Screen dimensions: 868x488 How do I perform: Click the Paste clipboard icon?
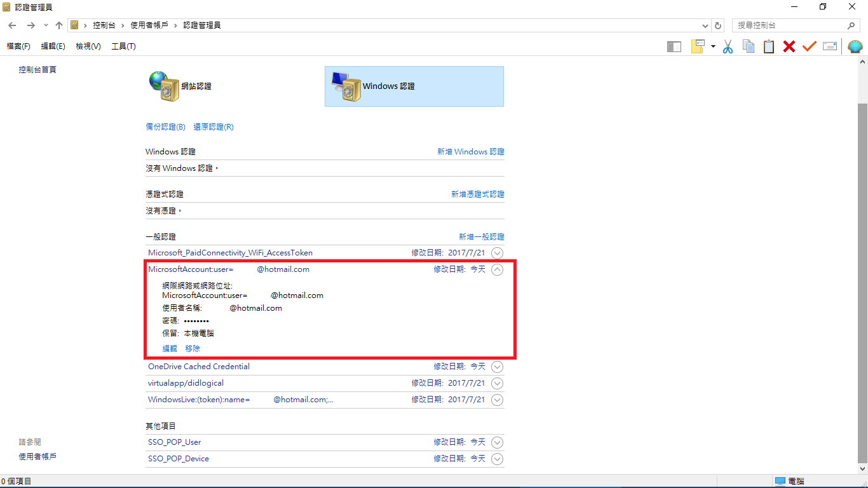point(769,46)
